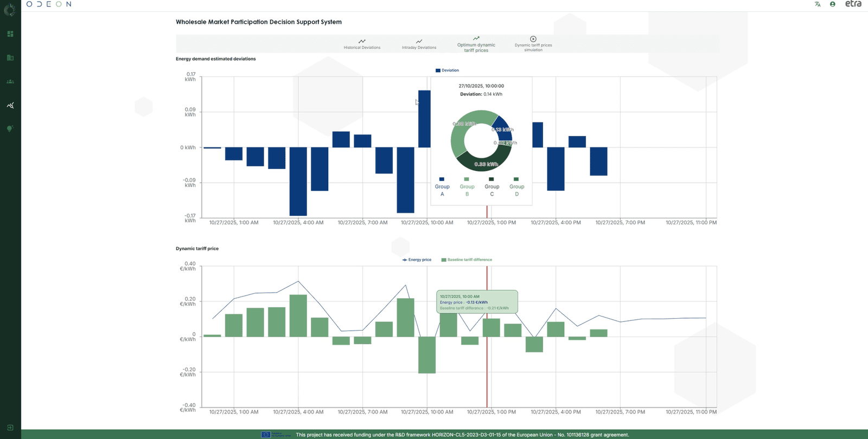Click tall positive deviation bar at 10:00 AM
Viewport: 868px width, 439px height.
tap(424, 119)
